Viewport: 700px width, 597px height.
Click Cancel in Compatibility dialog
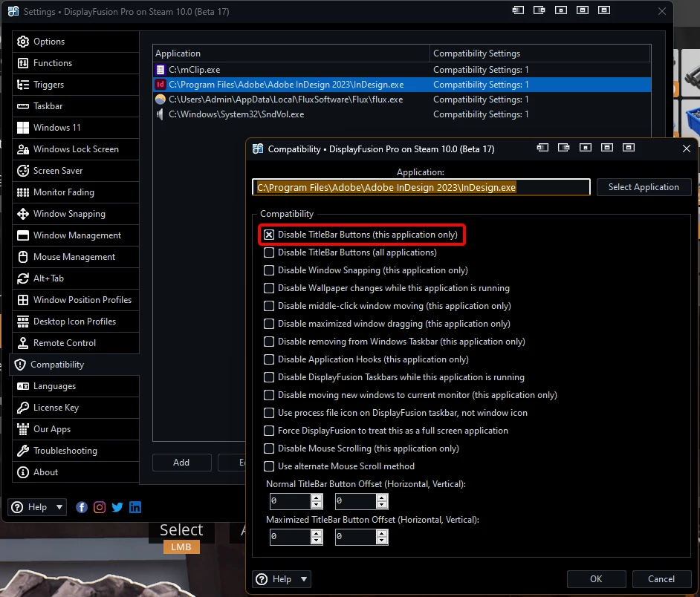pyautogui.click(x=661, y=579)
